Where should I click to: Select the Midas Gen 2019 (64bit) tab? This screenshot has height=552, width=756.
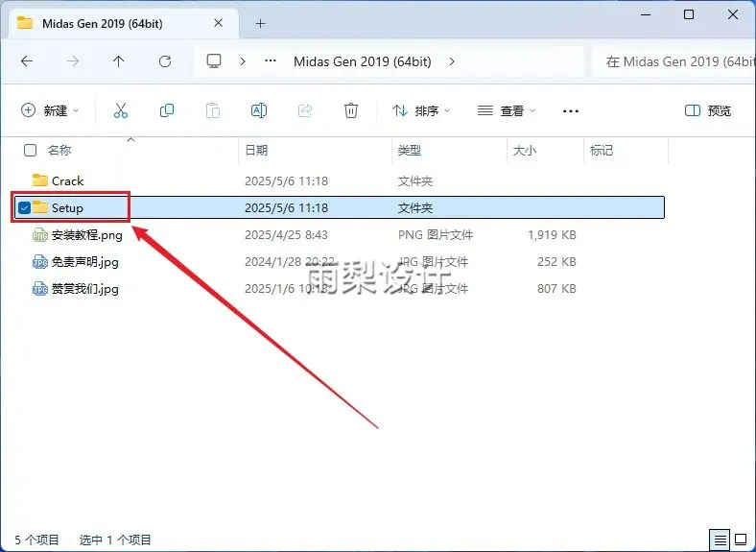pos(123,23)
